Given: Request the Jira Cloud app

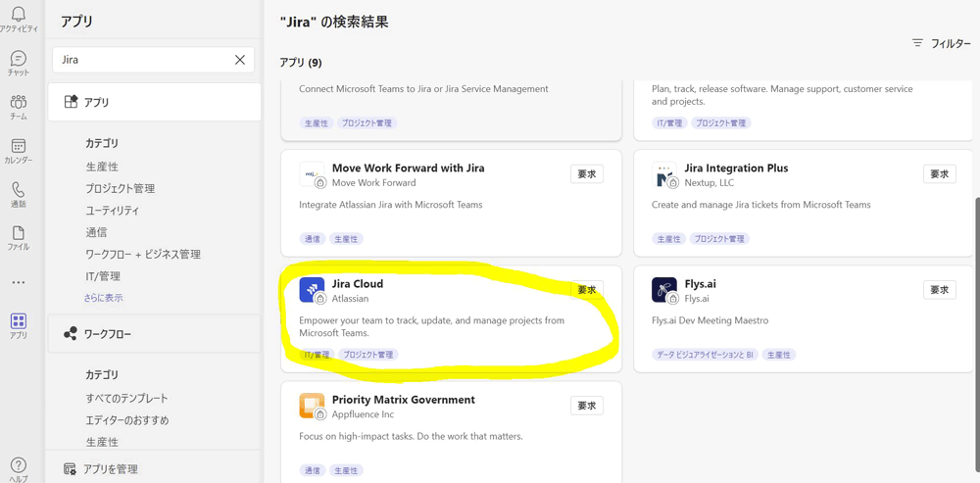Looking at the screenshot, I should coord(587,290).
